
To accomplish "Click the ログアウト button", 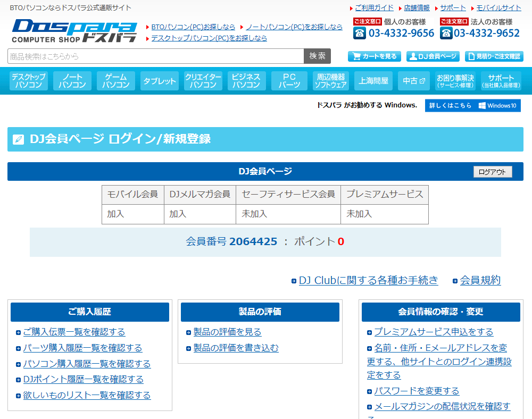I will (493, 172).
